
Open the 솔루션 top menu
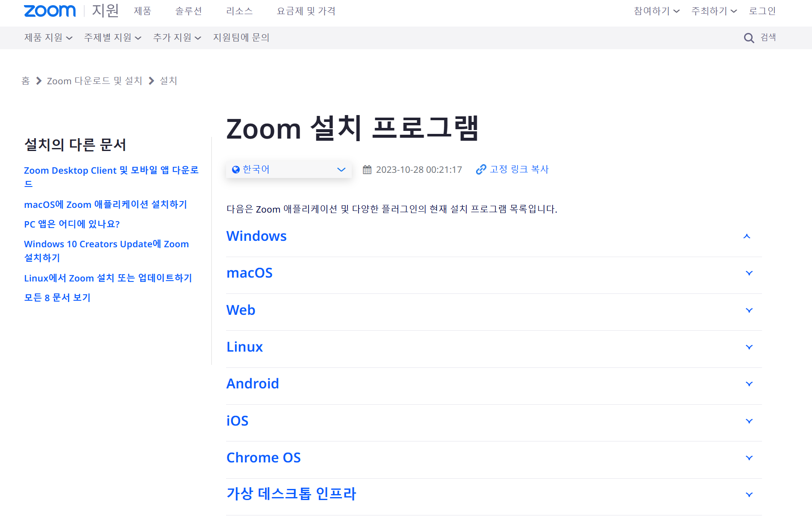point(188,11)
